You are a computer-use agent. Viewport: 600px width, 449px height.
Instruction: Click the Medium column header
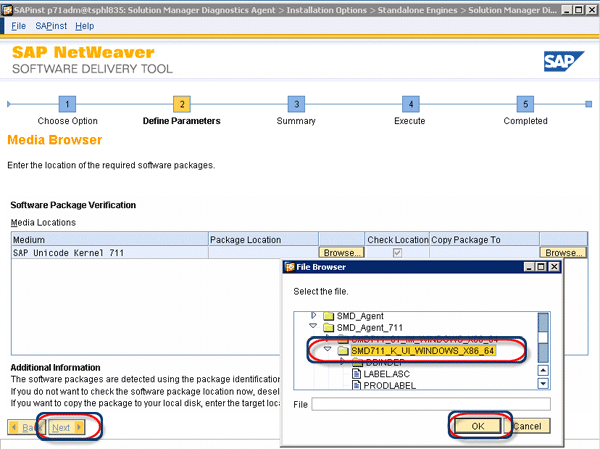pyautogui.click(x=110, y=240)
